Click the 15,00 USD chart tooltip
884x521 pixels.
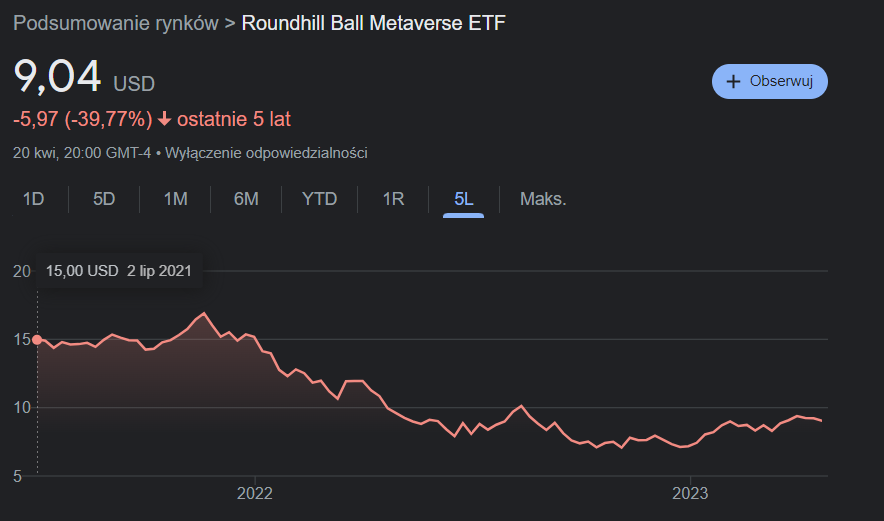click(119, 270)
